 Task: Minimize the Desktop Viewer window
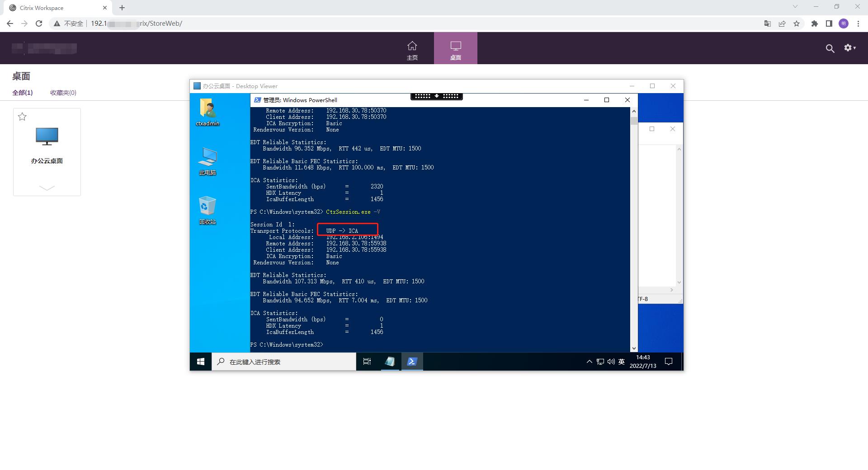(632, 86)
